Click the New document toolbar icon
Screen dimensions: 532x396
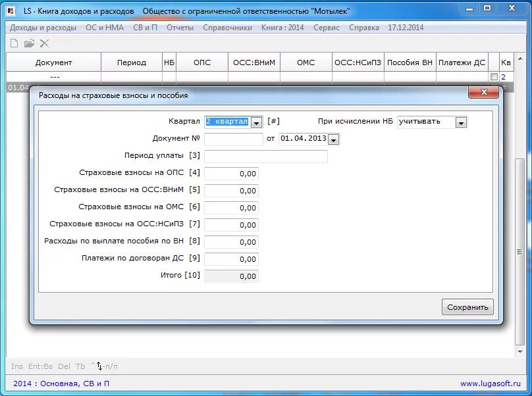pyautogui.click(x=14, y=43)
